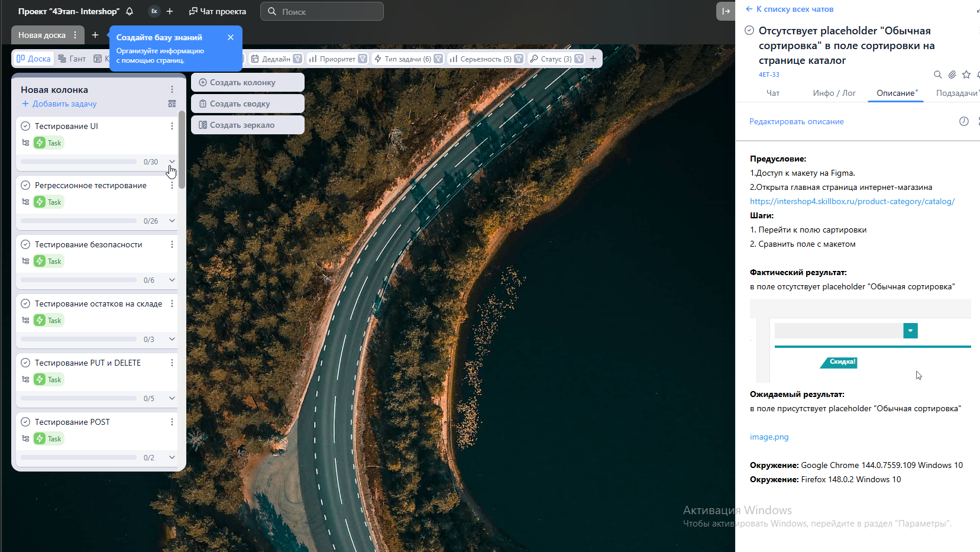Expand the Тестирование безопасности subtasks chevron at 0/6
The height and width of the screenshot is (552, 980).
point(172,280)
